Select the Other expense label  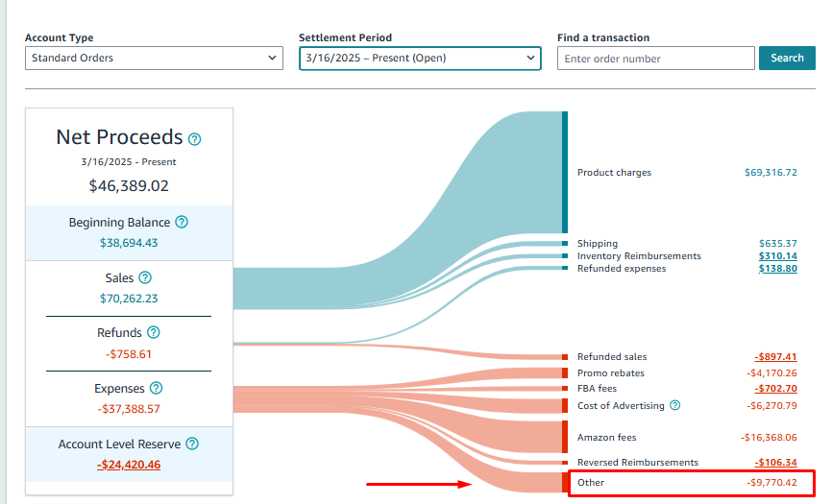pyautogui.click(x=591, y=482)
